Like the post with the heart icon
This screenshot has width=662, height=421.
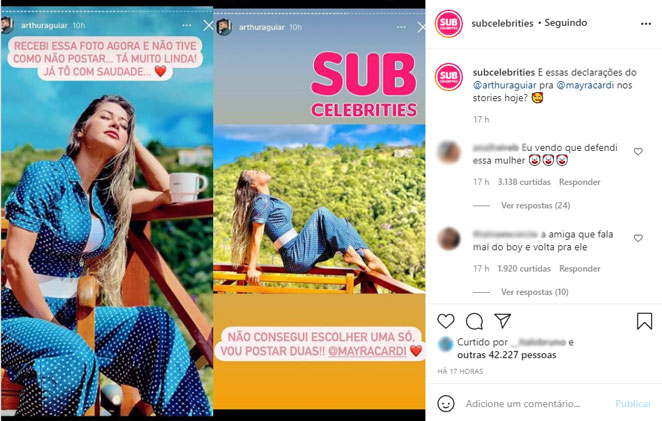(x=445, y=321)
